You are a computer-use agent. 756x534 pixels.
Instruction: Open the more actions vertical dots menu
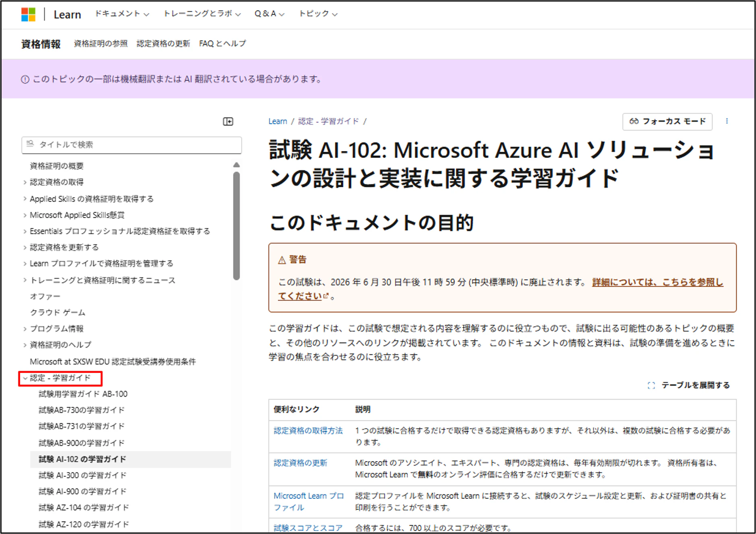(x=727, y=121)
